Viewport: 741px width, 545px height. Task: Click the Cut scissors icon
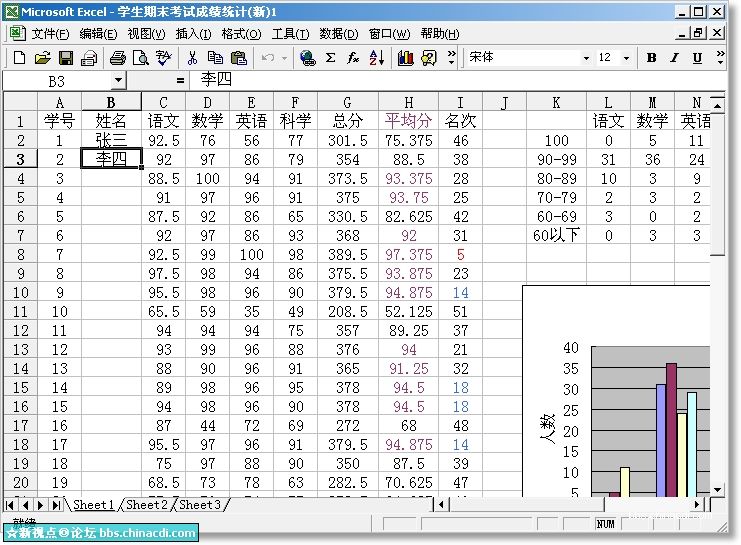pyautogui.click(x=191, y=58)
